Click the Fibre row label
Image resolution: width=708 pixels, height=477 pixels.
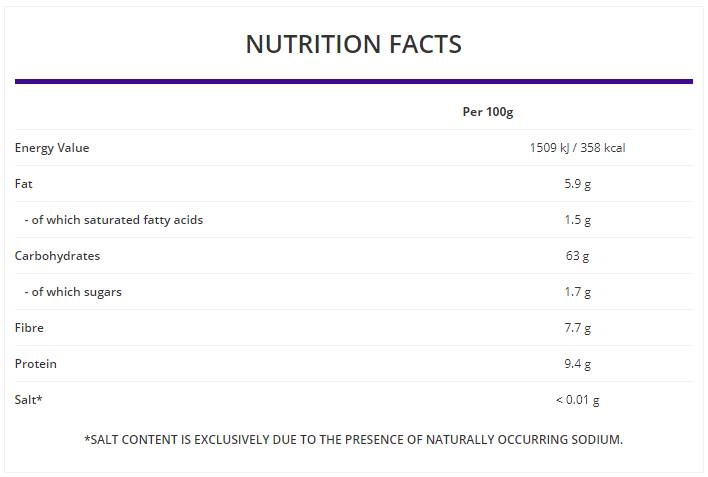pos(29,328)
